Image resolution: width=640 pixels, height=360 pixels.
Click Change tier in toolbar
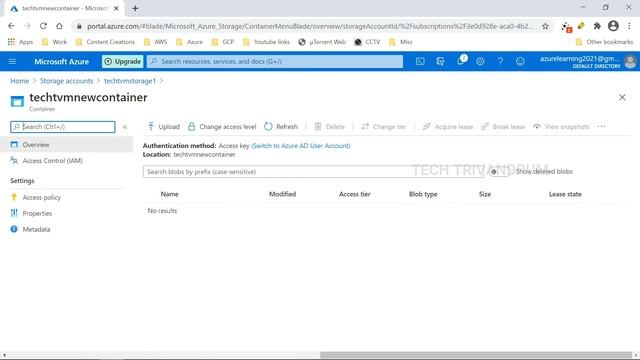[x=384, y=127]
